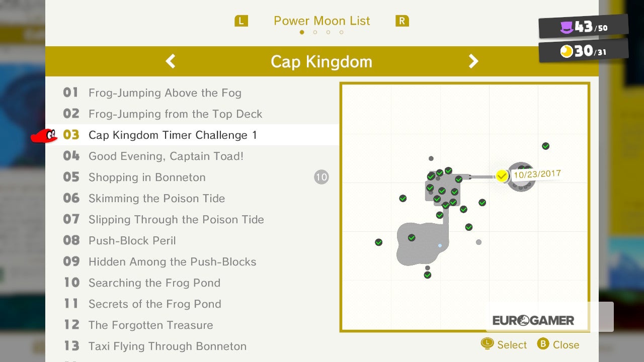
Task: Go to next kingdom with right arrow
Action: 473,61
